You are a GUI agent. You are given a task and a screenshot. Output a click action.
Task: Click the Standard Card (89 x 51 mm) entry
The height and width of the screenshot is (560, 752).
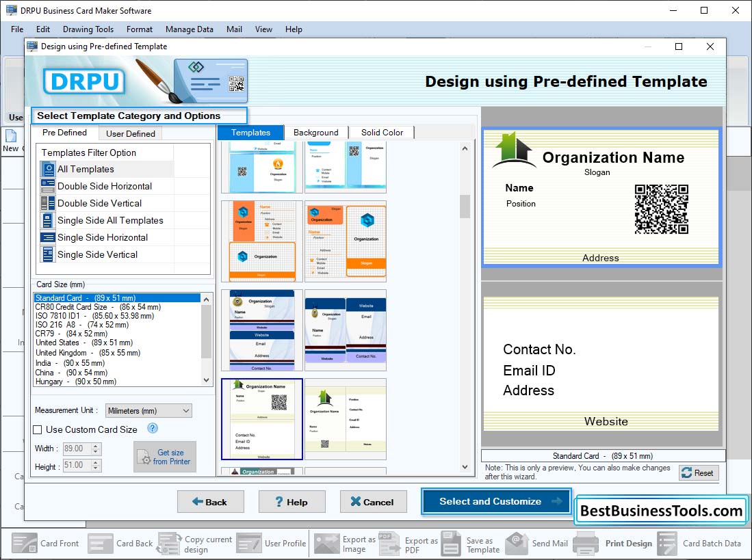point(116,298)
